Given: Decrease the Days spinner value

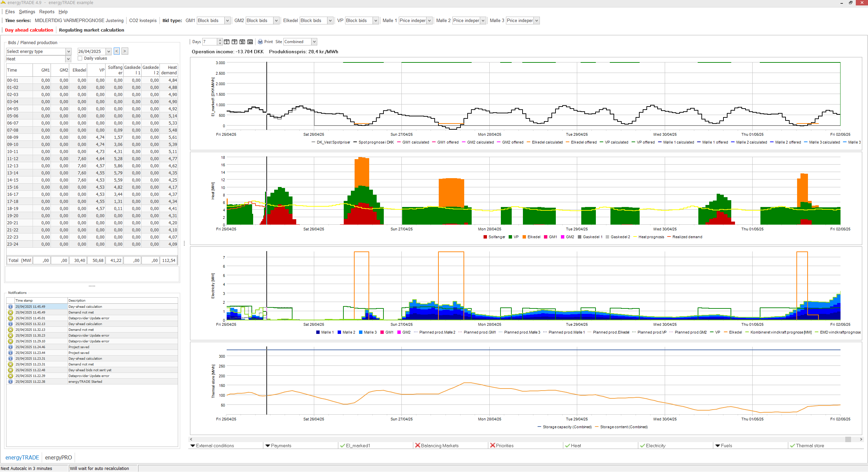Looking at the screenshot, I should click(220, 43).
